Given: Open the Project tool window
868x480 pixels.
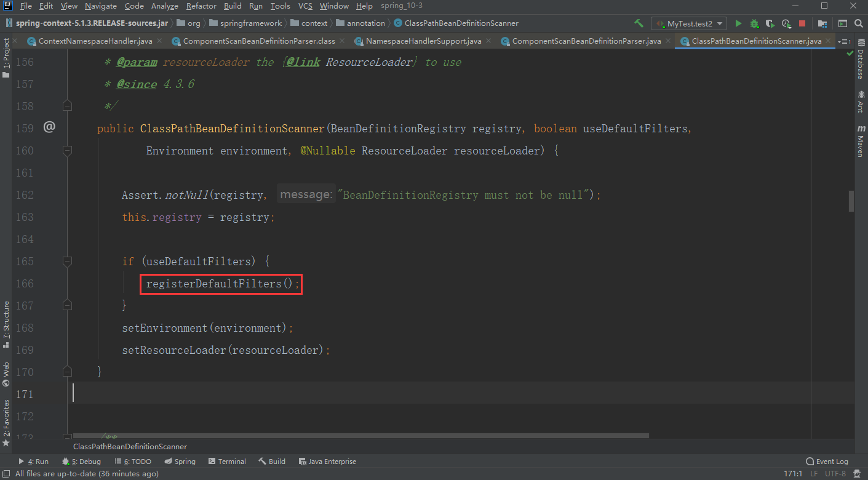Looking at the screenshot, I should pyautogui.click(x=6, y=58).
